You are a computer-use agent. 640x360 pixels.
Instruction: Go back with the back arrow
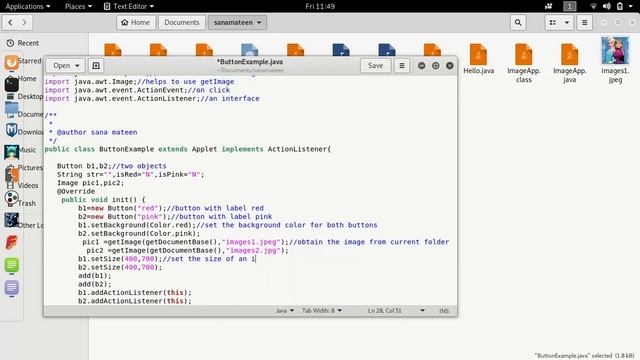point(10,22)
